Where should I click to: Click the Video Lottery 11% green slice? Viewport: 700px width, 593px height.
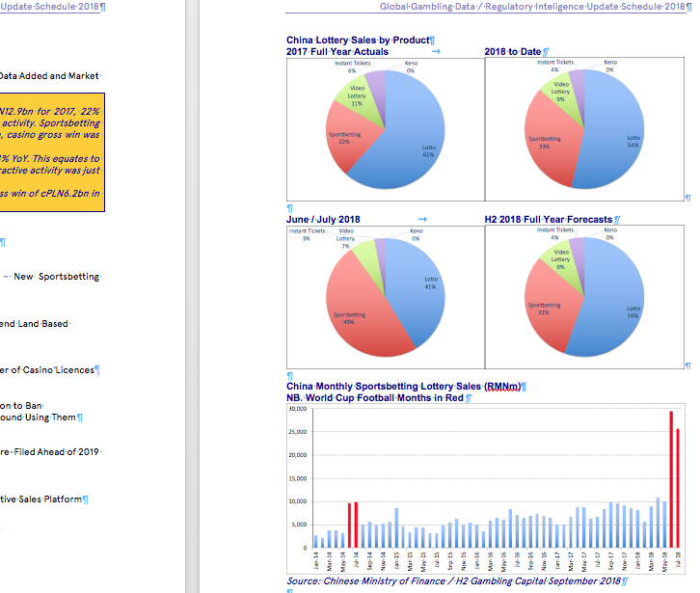click(359, 96)
